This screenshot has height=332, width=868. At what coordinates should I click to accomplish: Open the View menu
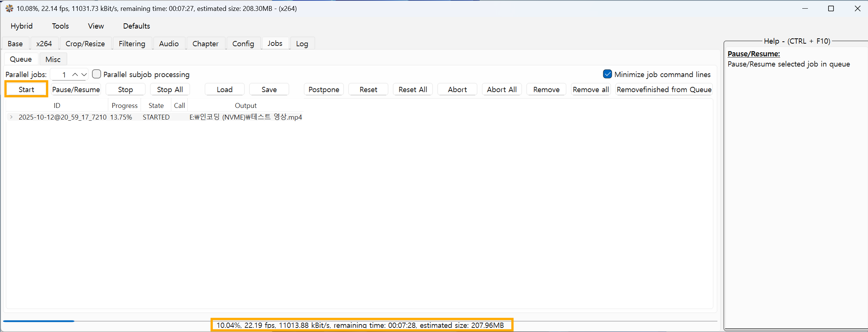coord(96,26)
